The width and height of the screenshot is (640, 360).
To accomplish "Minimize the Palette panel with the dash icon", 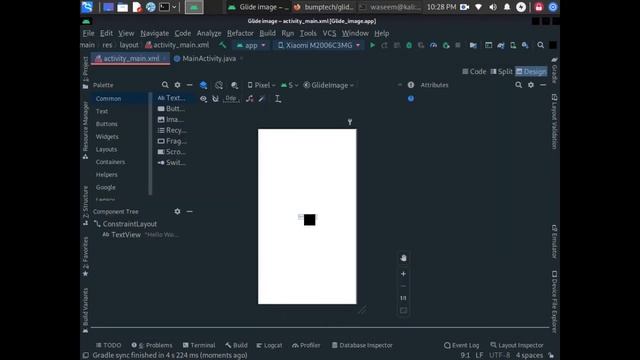I will [x=189, y=85].
